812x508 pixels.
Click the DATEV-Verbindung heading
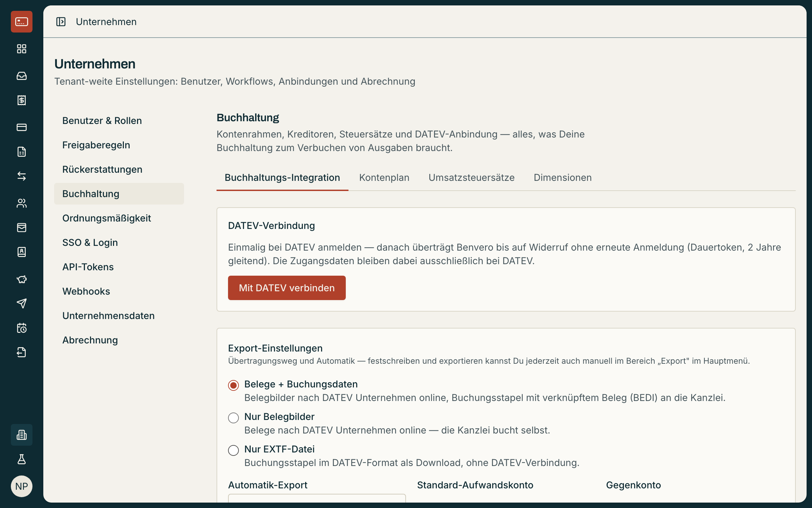pyautogui.click(x=271, y=226)
